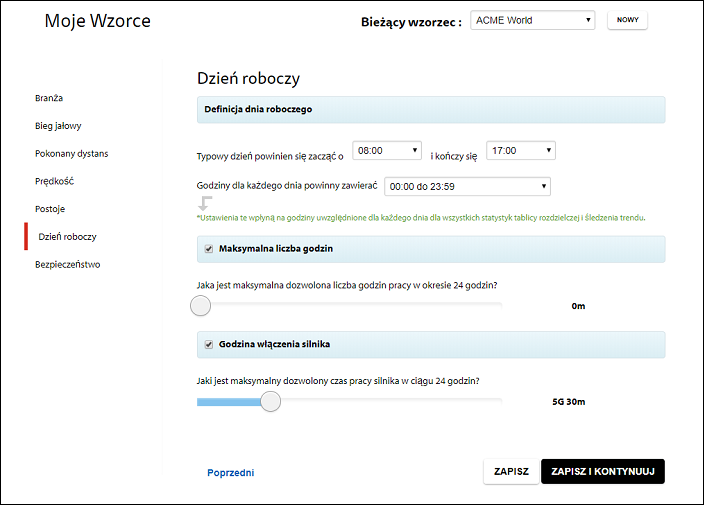Open the Prędkość sidebar item
705x506 pixels.
pyautogui.click(x=54, y=181)
